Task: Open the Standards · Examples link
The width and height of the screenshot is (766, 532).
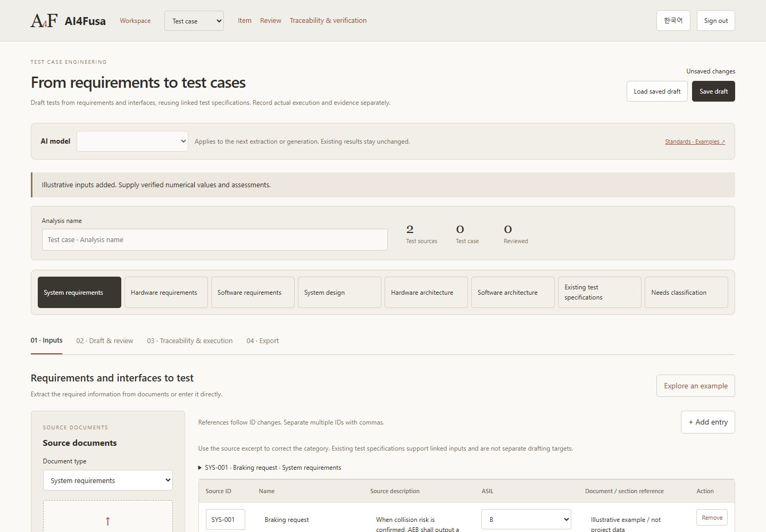Action: point(695,142)
